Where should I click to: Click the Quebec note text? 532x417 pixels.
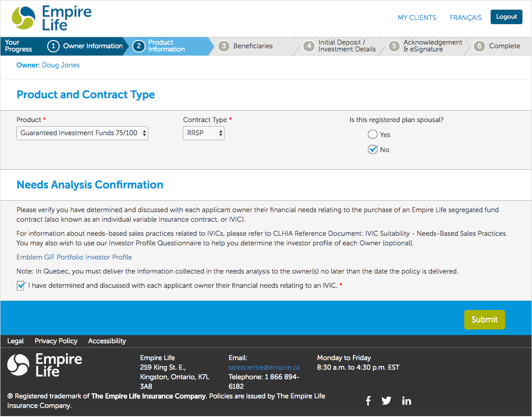coord(237,271)
